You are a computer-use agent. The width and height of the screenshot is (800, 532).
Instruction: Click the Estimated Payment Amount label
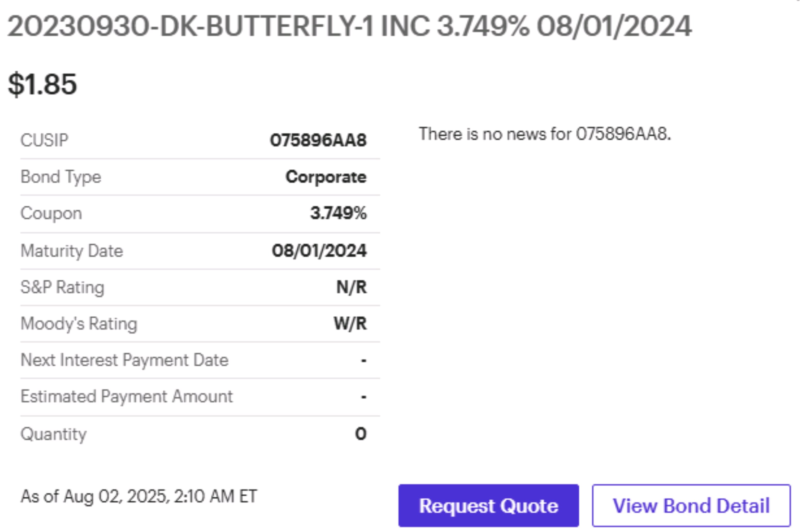[x=126, y=396]
